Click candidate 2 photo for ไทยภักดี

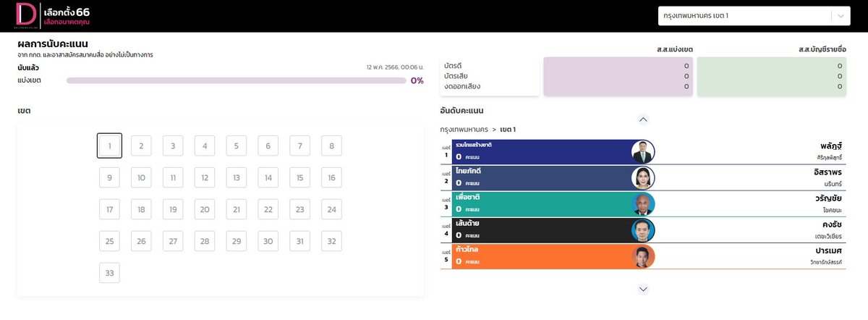642,177
